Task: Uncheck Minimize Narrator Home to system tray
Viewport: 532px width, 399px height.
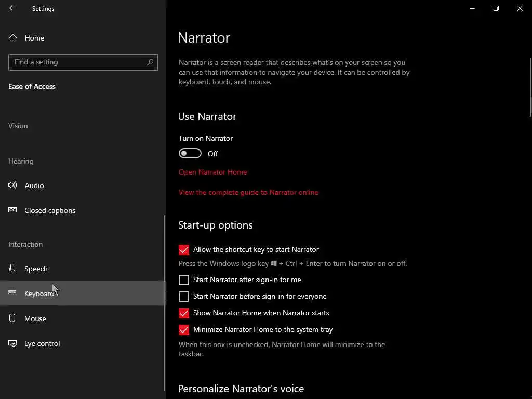Action: [x=184, y=330]
